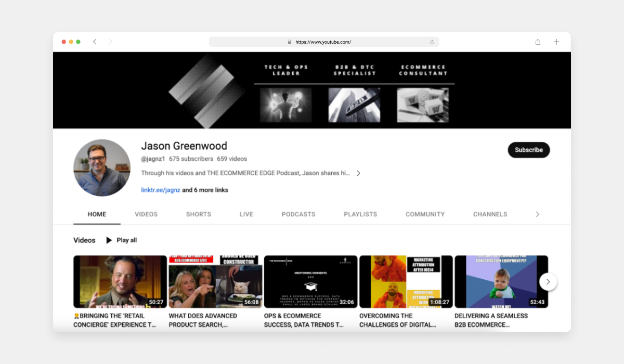Viewport: 624px width, 364px height.
Task: Expand the channel description chevron
Action: pos(358,173)
